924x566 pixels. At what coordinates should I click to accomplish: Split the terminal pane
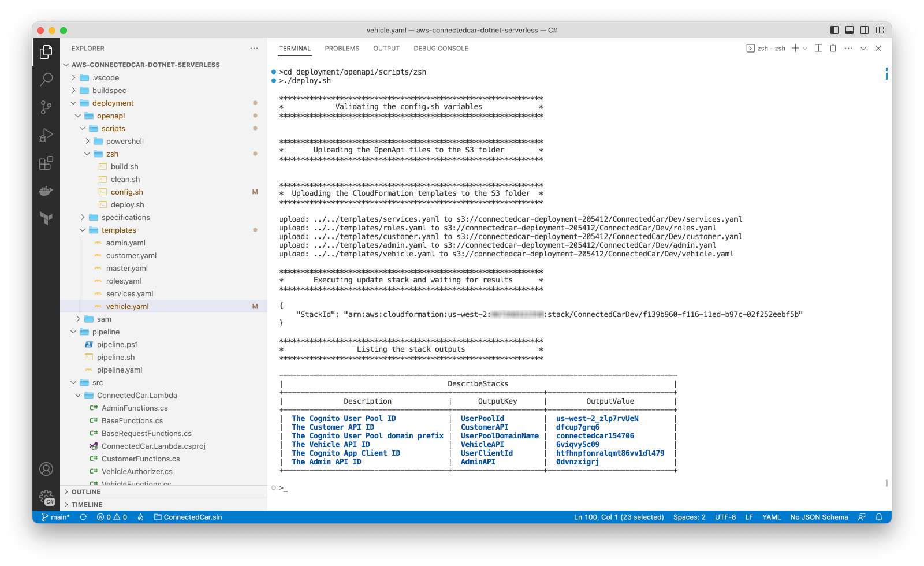[x=818, y=49]
